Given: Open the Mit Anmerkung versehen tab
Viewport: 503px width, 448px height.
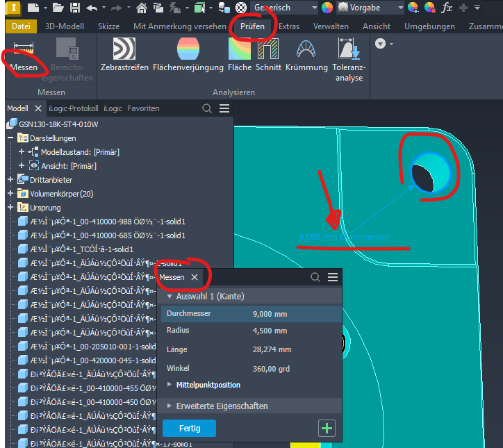Looking at the screenshot, I should (x=180, y=26).
